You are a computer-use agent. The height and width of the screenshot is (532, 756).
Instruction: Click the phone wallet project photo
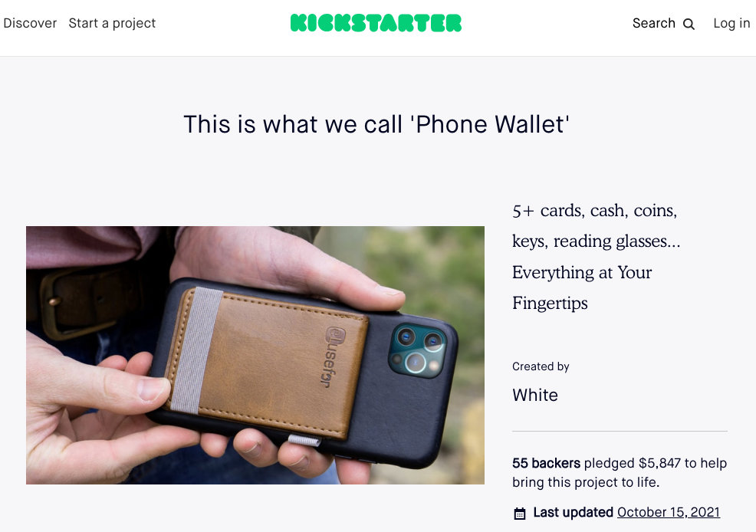255,355
